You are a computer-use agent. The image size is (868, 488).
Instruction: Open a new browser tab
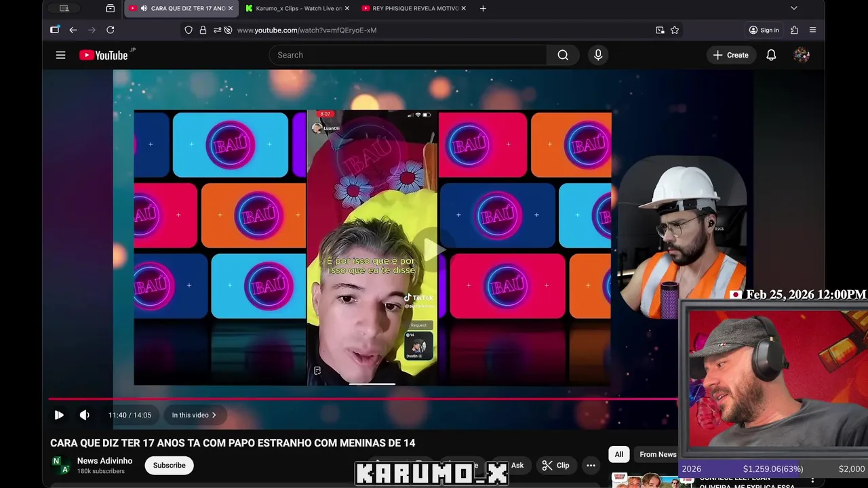click(x=483, y=8)
